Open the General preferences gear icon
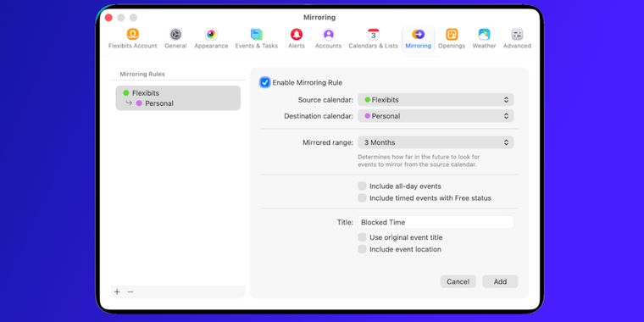 (175, 34)
